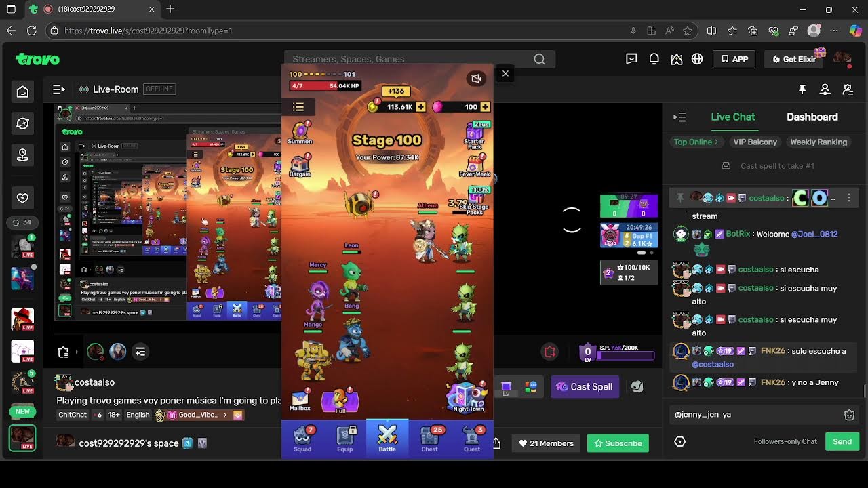The image size is (868, 488).
Task: Switch to Dashboard tab
Action: tap(812, 117)
